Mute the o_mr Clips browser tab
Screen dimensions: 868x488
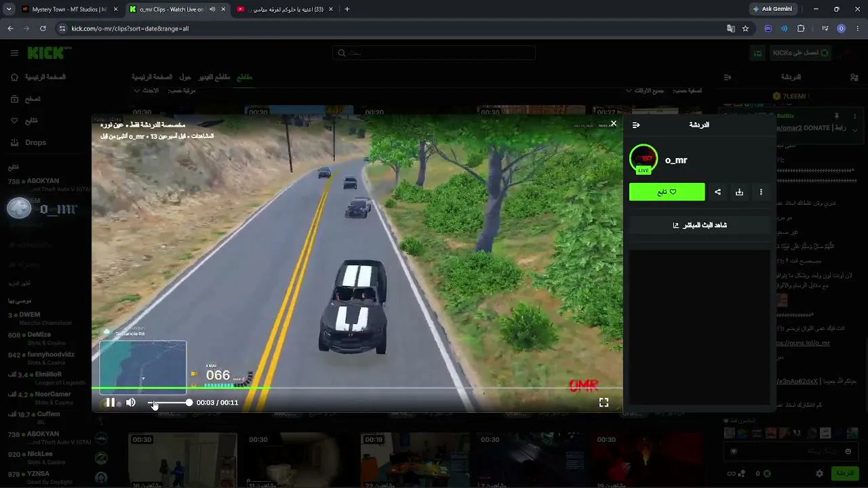pos(212,9)
